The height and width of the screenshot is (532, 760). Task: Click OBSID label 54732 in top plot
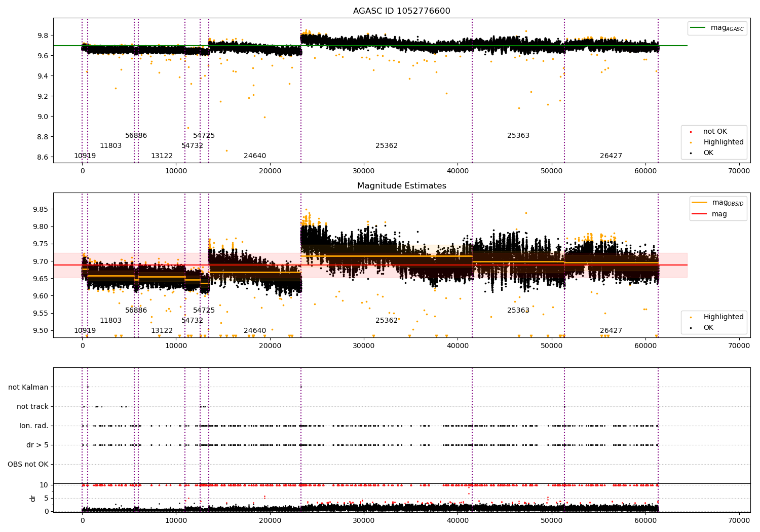point(192,146)
